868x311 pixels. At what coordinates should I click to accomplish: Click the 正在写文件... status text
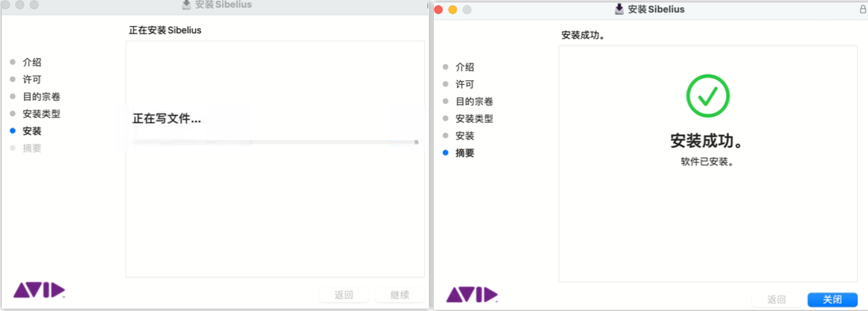click(166, 119)
